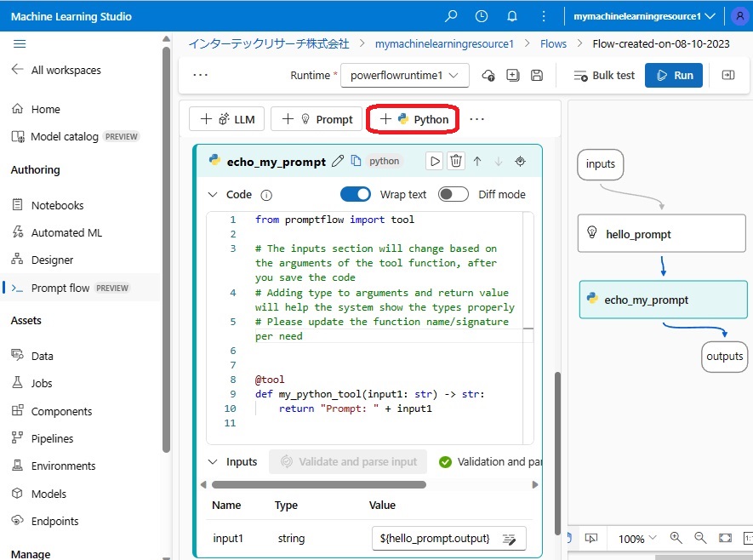Add a Python node
The width and height of the screenshot is (753, 560).
[x=413, y=119]
